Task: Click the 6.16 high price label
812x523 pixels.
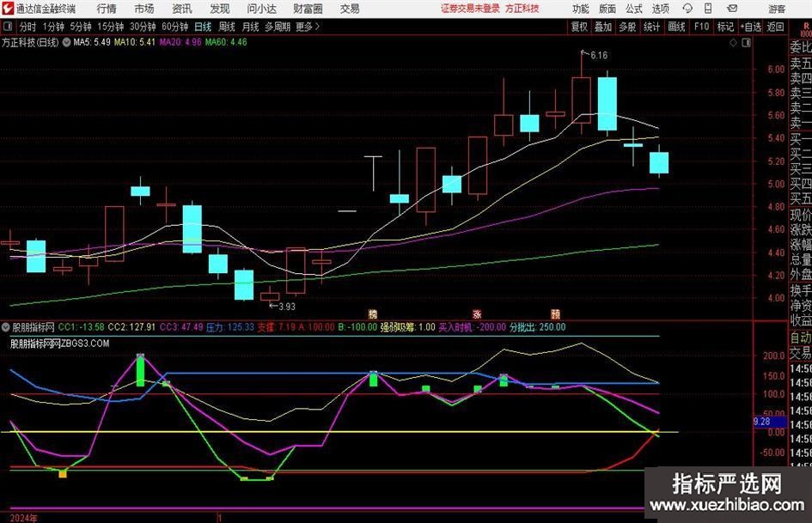Action: (599, 55)
